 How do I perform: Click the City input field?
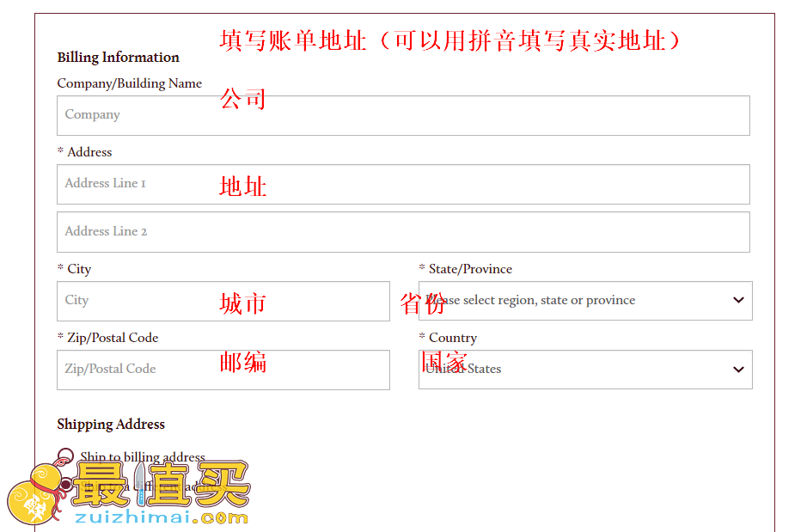click(x=223, y=301)
